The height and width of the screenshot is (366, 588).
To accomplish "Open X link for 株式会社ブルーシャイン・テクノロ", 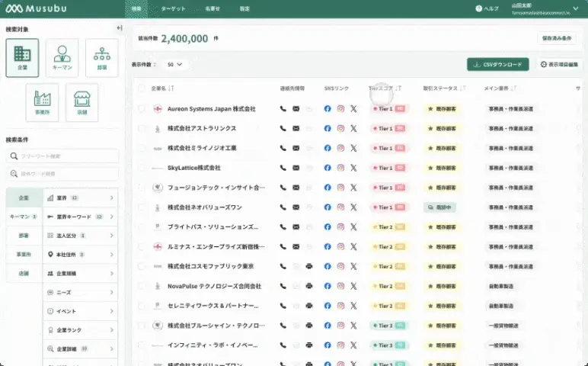I will [x=353, y=326].
